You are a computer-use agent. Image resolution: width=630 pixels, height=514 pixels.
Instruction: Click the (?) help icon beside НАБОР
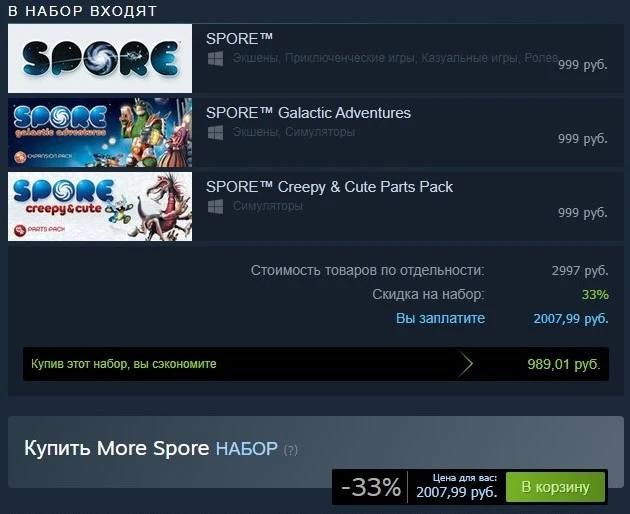point(291,450)
